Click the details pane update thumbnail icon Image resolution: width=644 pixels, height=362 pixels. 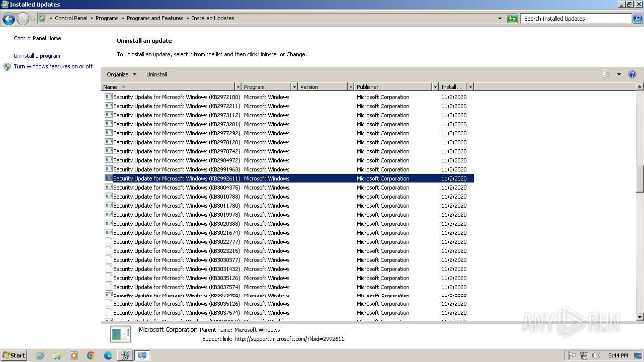tap(120, 334)
